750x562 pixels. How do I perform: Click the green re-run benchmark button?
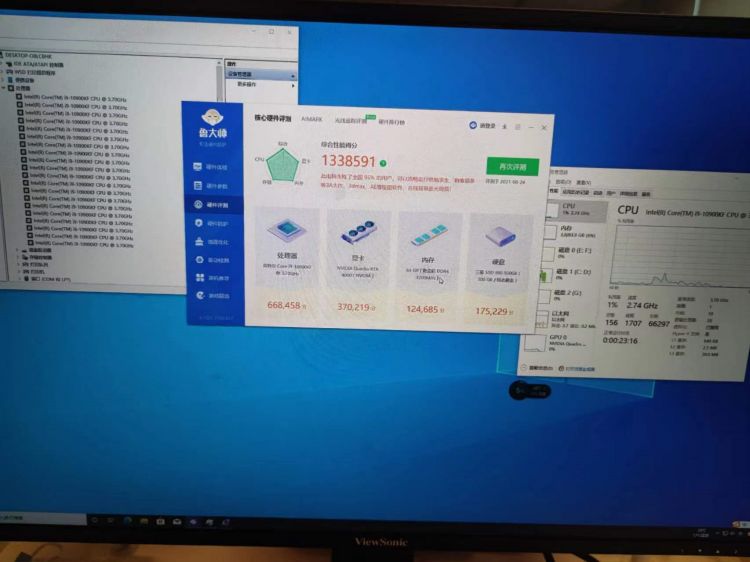tap(511, 166)
